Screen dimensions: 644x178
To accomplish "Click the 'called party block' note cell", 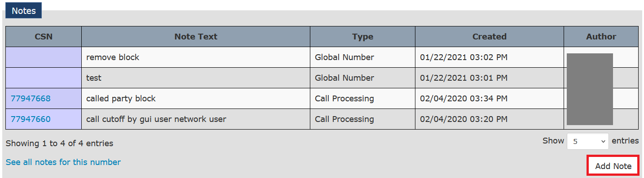I will tap(196, 99).
